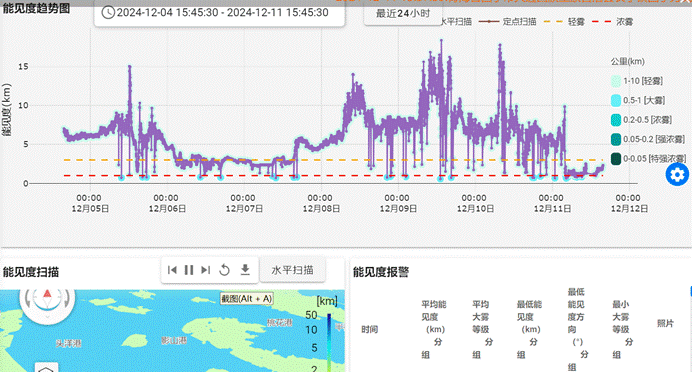This screenshot has width=692, height=372.
Task: Toggle the 浓雾 red dashed legend entry
Action: (x=613, y=21)
